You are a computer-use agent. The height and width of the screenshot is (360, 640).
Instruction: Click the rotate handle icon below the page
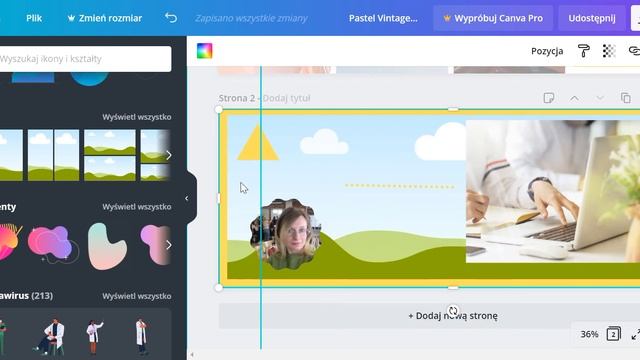point(453,311)
